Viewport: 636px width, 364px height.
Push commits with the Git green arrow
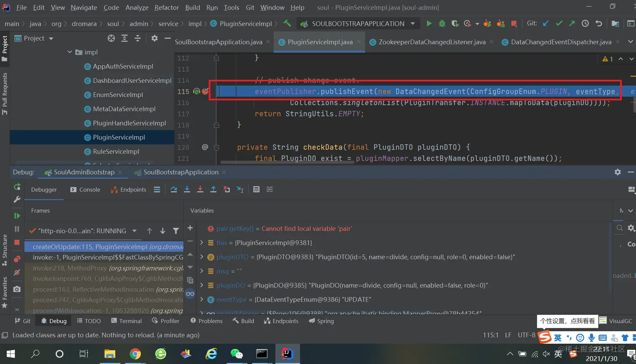572,24
